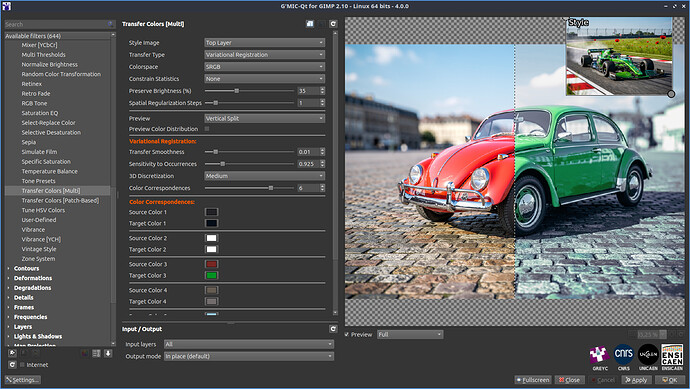The width and height of the screenshot is (690, 389).
Task: Expand the Deformations filter category
Action: [8, 278]
